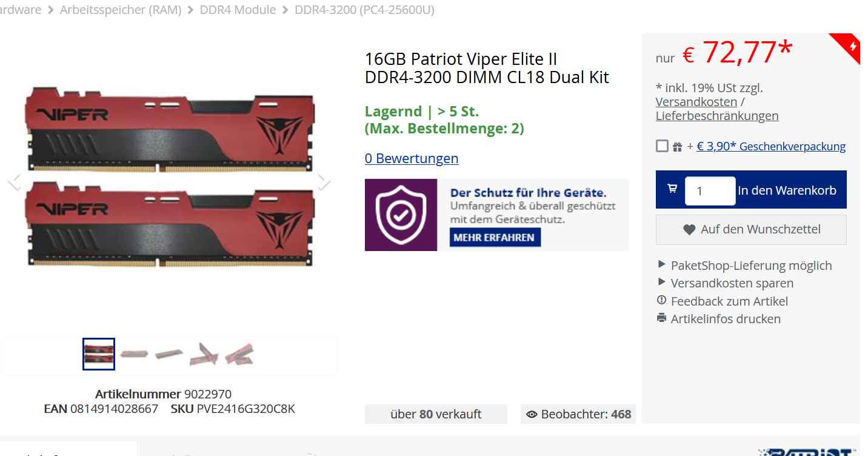Open Arbeitsspeicher (RAM) breadcrumb
This screenshot has height=456, width=868.
pyautogui.click(x=121, y=10)
